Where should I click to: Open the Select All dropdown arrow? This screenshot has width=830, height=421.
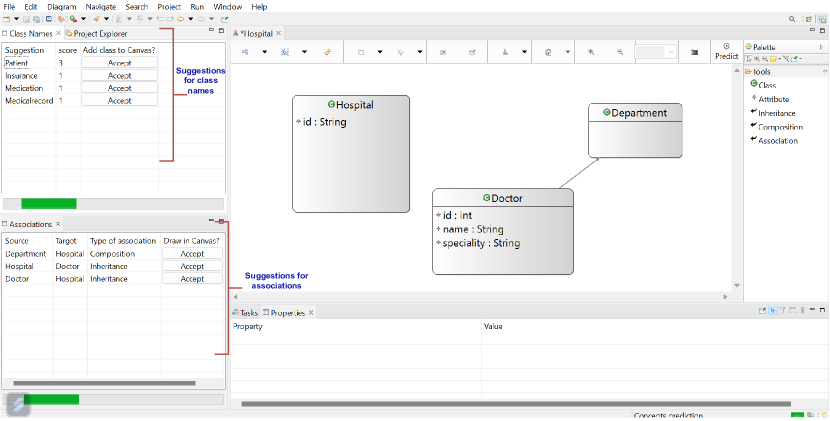304,52
